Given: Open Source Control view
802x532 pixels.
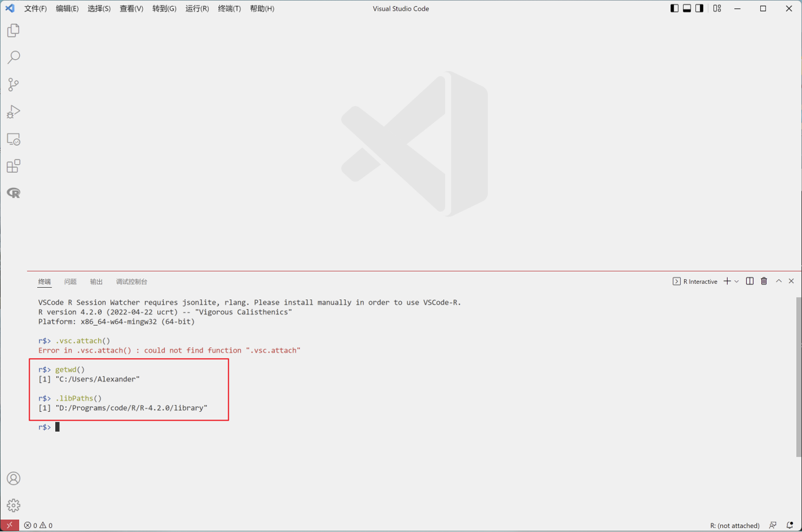Looking at the screenshot, I should pyautogui.click(x=13, y=84).
